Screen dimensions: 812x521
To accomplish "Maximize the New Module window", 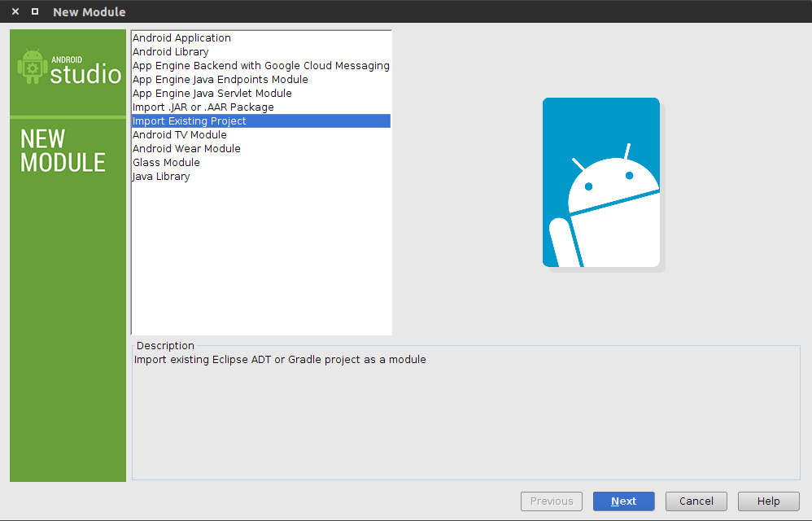I will click(x=35, y=11).
